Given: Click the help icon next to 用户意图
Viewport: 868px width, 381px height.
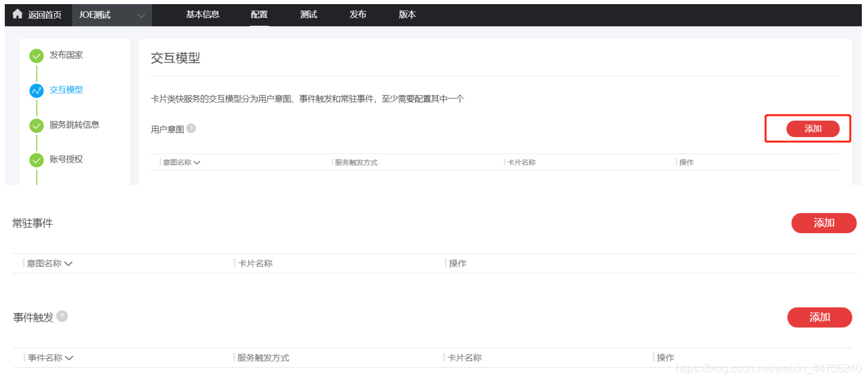Looking at the screenshot, I should [x=191, y=128].
